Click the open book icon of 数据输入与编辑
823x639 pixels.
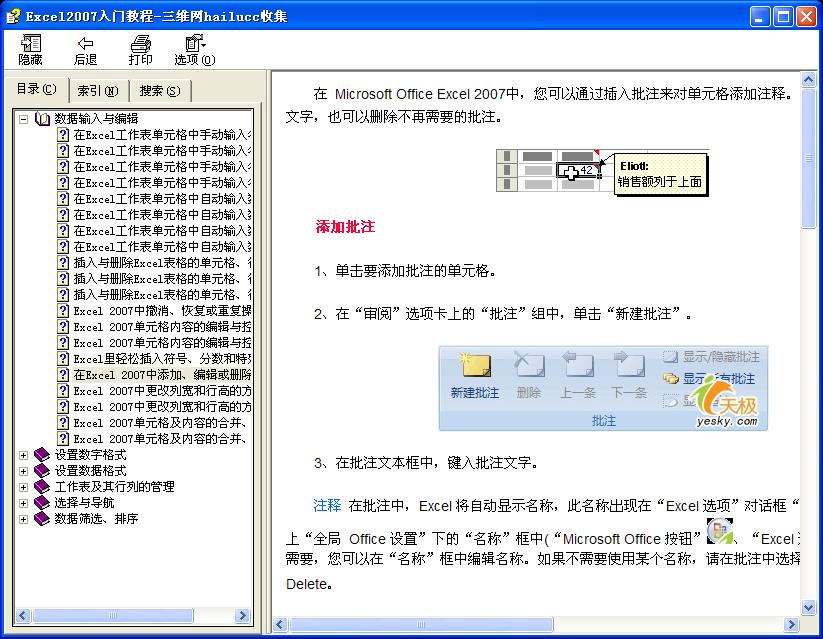click(42, 119)
